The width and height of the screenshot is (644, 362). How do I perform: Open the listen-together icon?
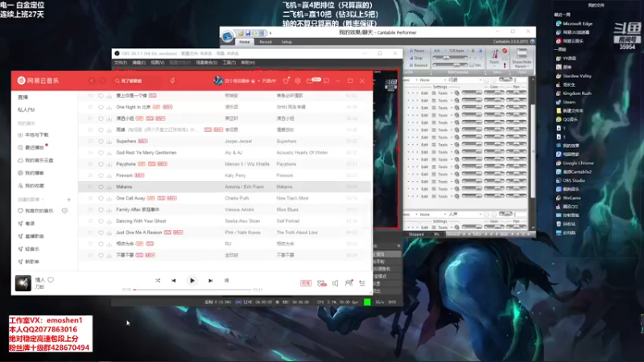(x=349, y=283)
